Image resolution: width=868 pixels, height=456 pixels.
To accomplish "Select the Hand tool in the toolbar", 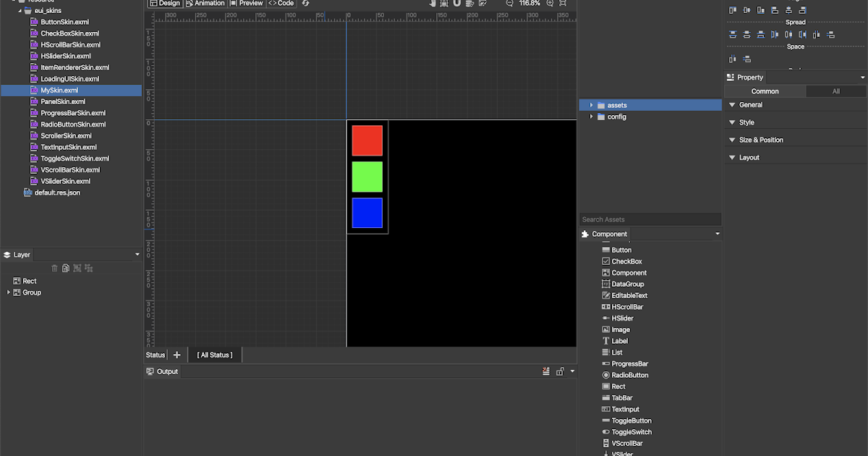I will pos(433,4).
